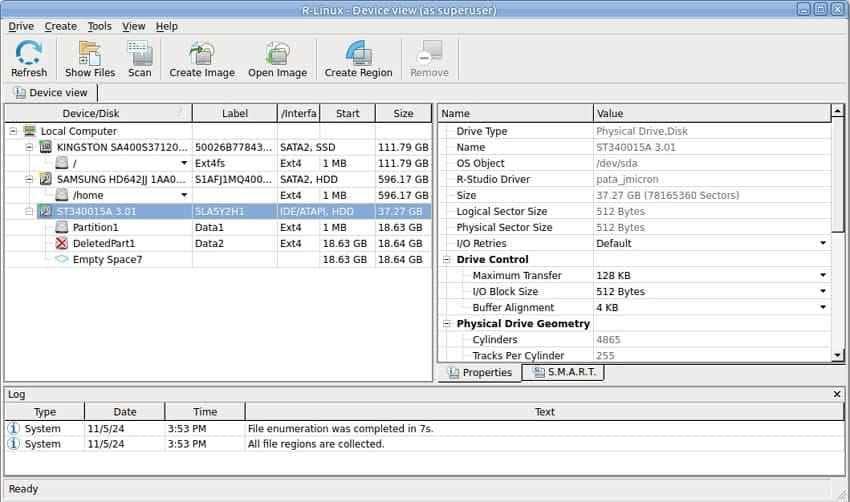The image size is (850, 502).
Task: Click the properties vertical scrollbar thumb
Action: [838, 174]
